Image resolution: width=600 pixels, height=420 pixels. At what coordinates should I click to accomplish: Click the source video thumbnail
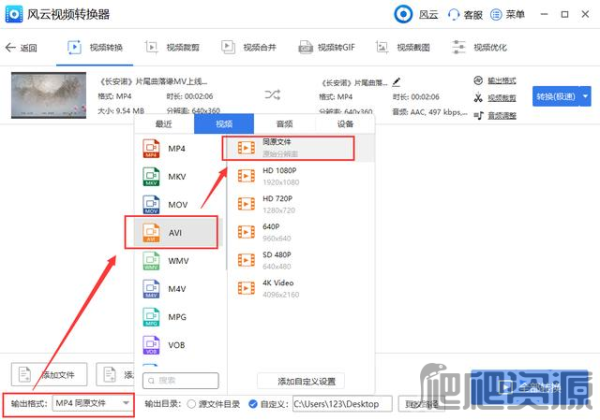click(49, 95)
